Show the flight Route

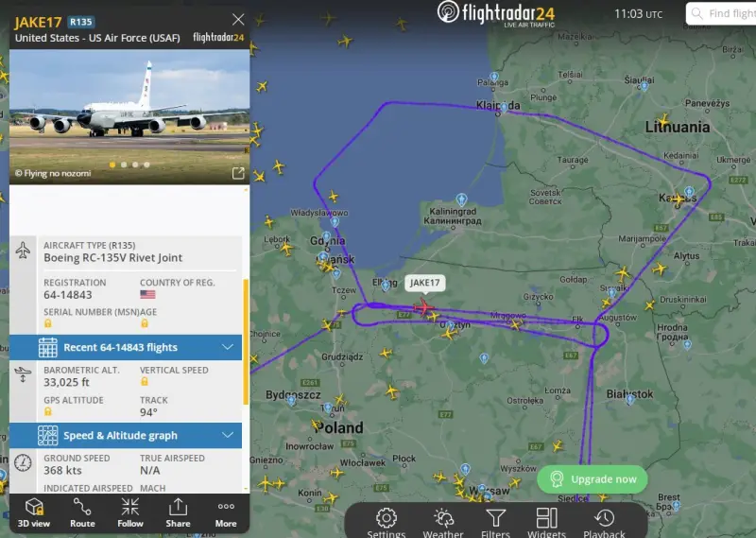coord(82,512)
